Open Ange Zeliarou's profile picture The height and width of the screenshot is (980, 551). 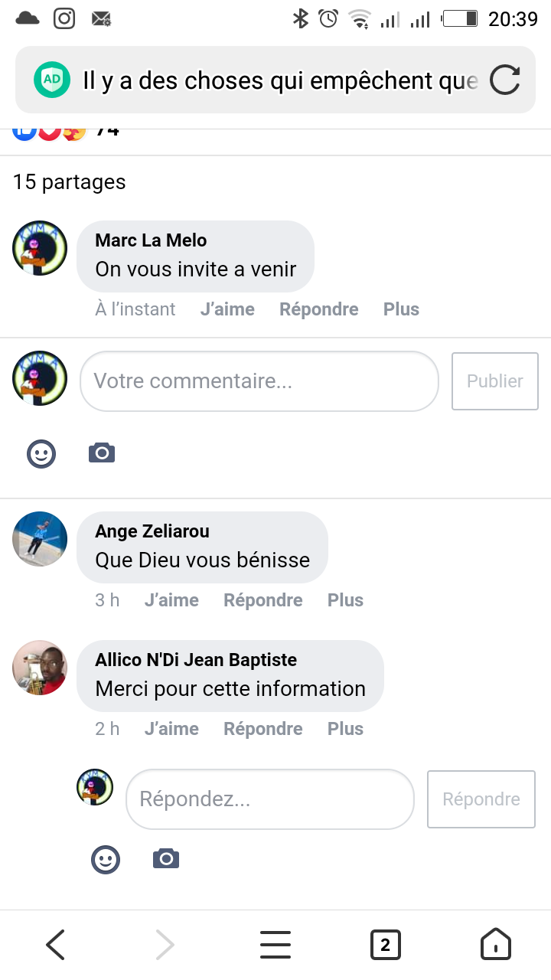click(x=40, y=539)
